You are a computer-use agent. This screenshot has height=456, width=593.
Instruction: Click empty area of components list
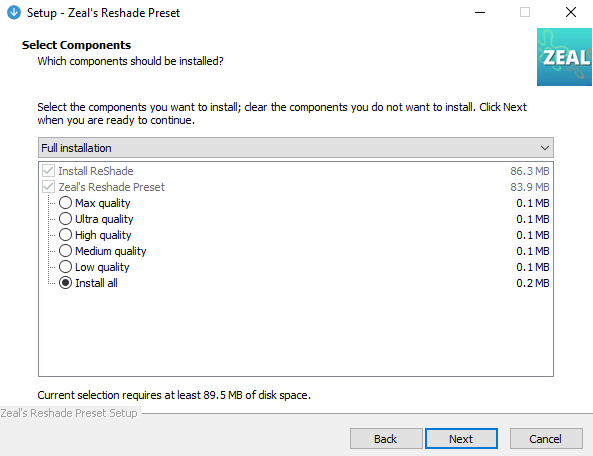point(296,333)
